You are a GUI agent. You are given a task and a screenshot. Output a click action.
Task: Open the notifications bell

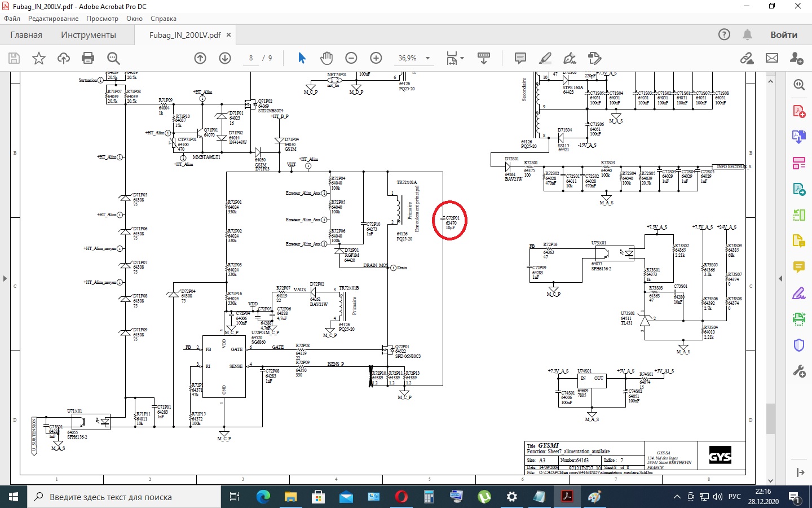[x=747, y=35]
